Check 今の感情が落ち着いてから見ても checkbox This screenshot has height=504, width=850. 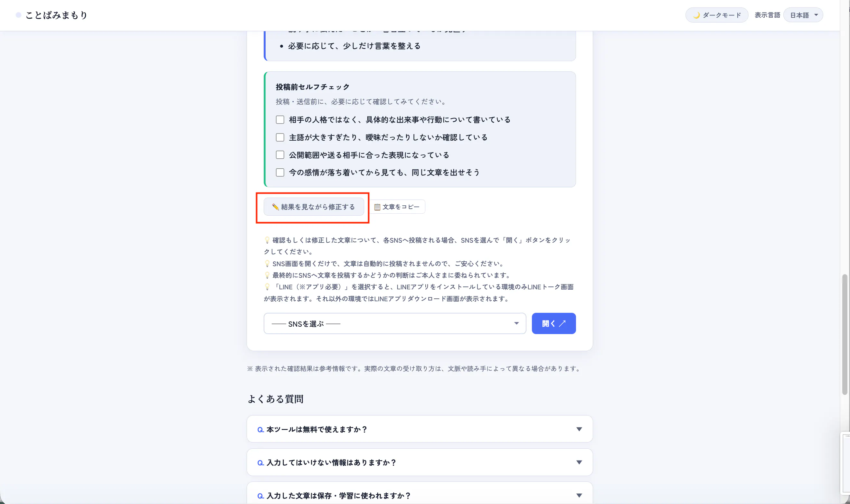click(x=280, y=172)
